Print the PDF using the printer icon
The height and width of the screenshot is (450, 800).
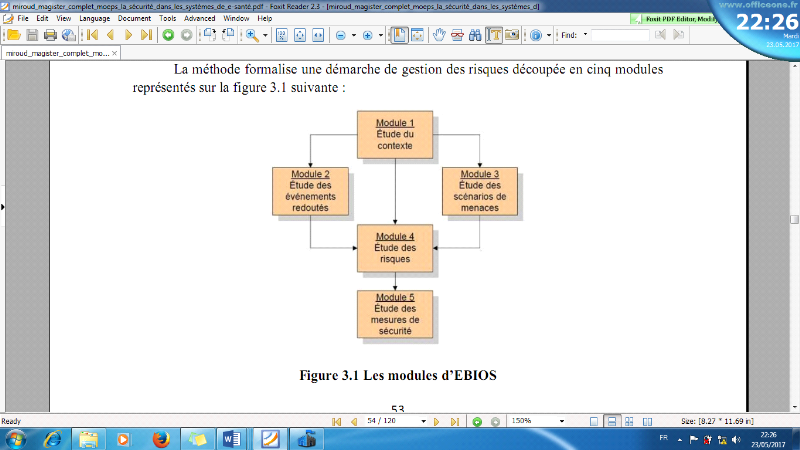point(50,35)
